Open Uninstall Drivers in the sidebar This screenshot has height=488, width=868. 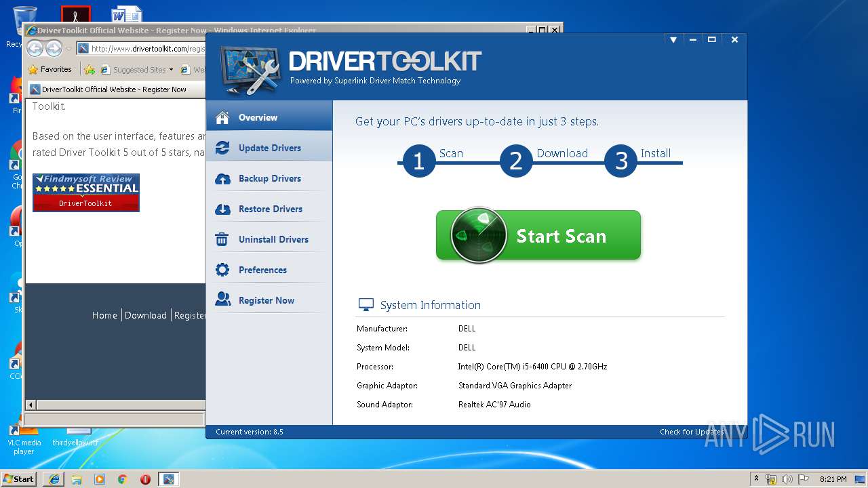click(269, 239)
